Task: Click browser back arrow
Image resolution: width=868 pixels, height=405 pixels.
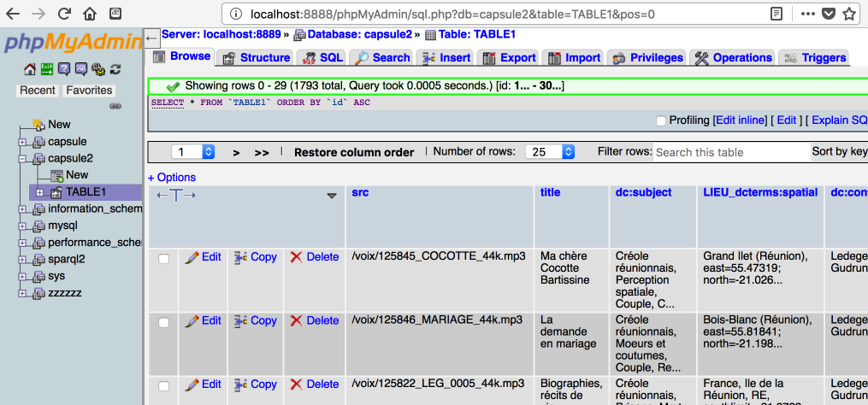Action: [14, 14]
